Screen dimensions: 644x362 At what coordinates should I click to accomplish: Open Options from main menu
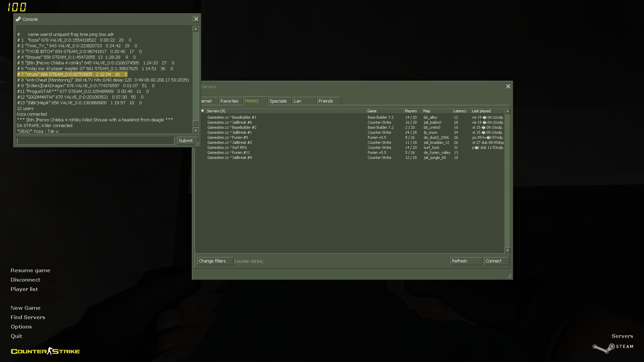point(21,327)
